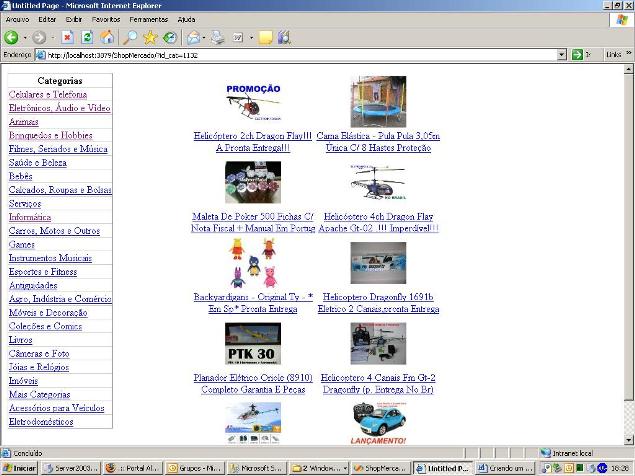Select the Informática category link

[30, 217]
